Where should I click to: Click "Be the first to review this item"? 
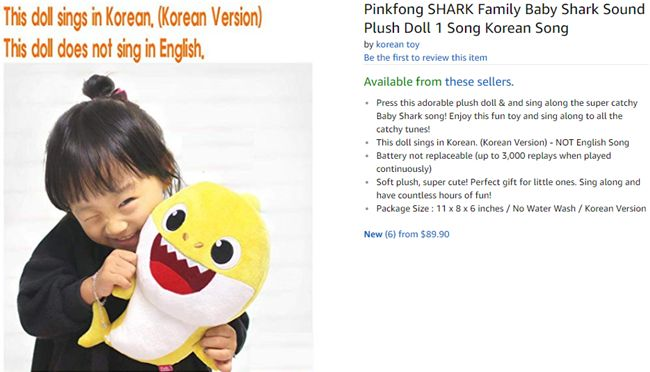[x=425, y=58]
